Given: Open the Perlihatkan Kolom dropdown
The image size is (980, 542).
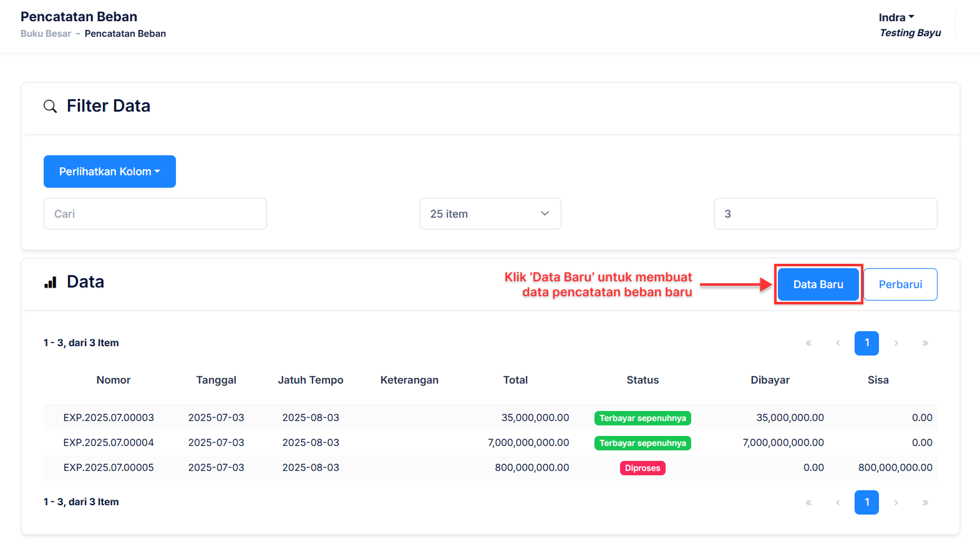Looking at the screenshot, I should (x=110, y=172).
